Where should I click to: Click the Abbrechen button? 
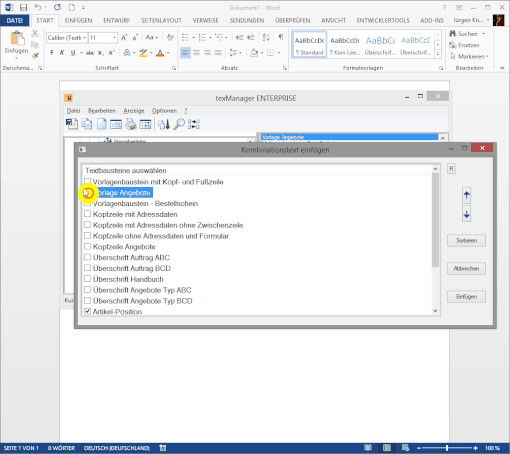pos(466,268)
